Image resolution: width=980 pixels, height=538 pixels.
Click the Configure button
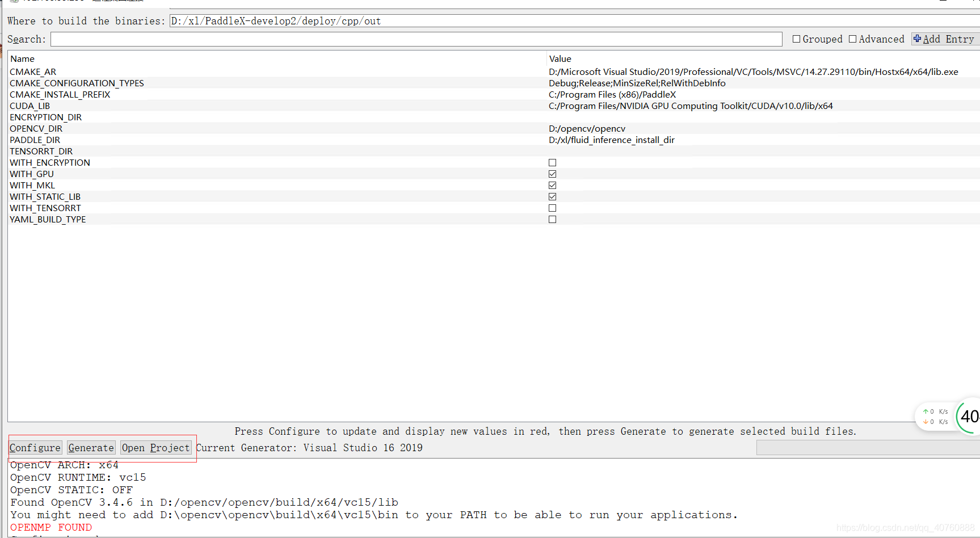pos(35,448)
